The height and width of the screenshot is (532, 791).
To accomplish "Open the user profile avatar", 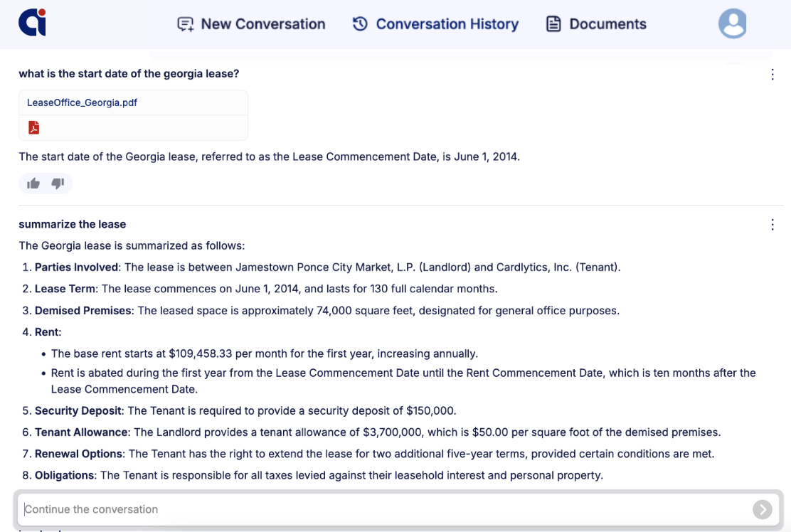I will 732,23.
